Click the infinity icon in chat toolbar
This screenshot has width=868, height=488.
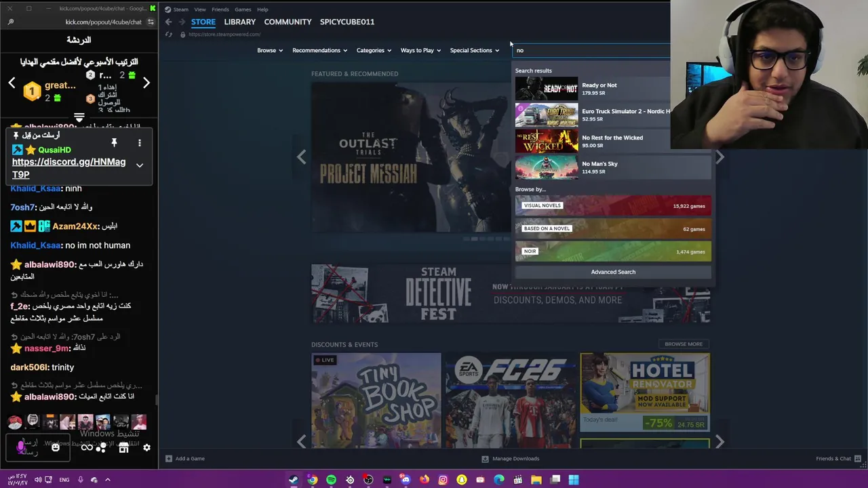point(87,447)
